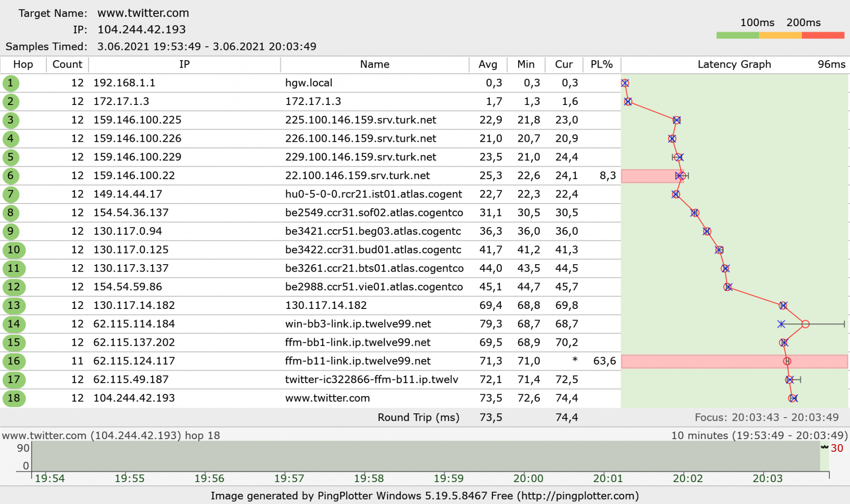Sort by the Count column header
Viewport: 850px width, 504px height.
67,64
